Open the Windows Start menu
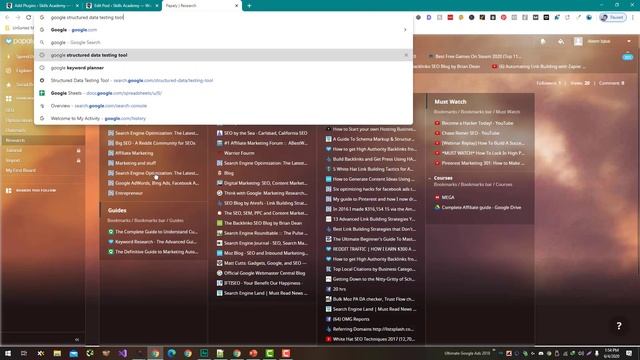This screenshot has width=640, height=360. click(8, 353)
